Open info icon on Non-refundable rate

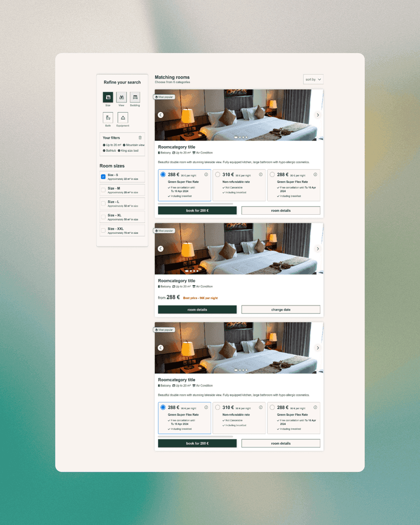pyautogui.click(x=261, y=174)
